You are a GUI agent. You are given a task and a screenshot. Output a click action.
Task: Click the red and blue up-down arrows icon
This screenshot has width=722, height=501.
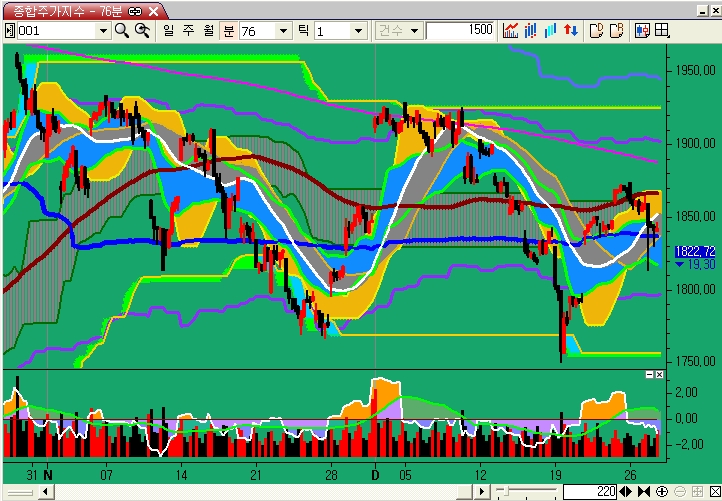571,31
